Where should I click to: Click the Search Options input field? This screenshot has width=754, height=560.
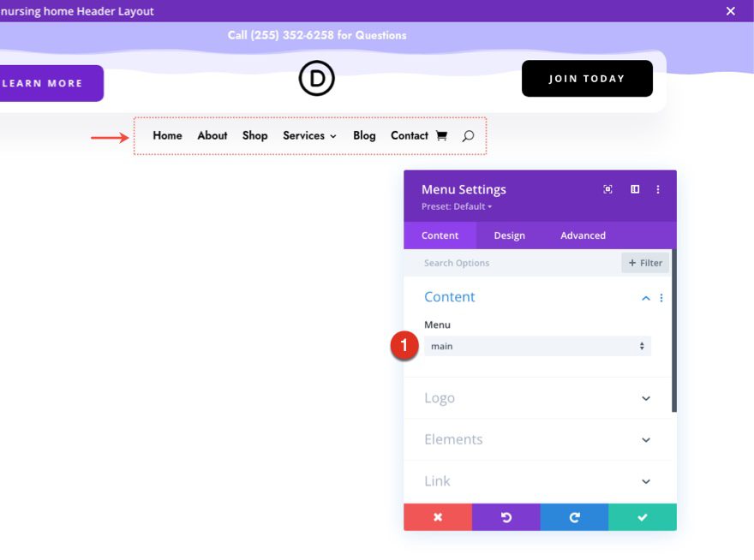click(x=497, y=263)
